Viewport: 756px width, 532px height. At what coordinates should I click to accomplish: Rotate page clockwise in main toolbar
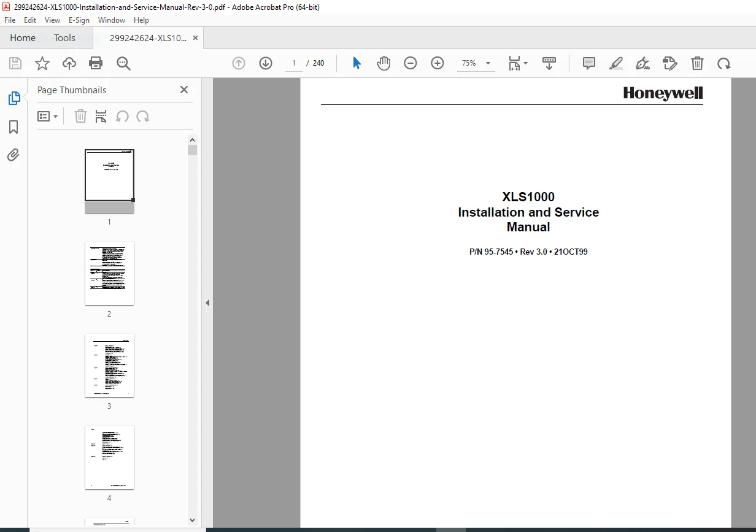click(724, 63)
